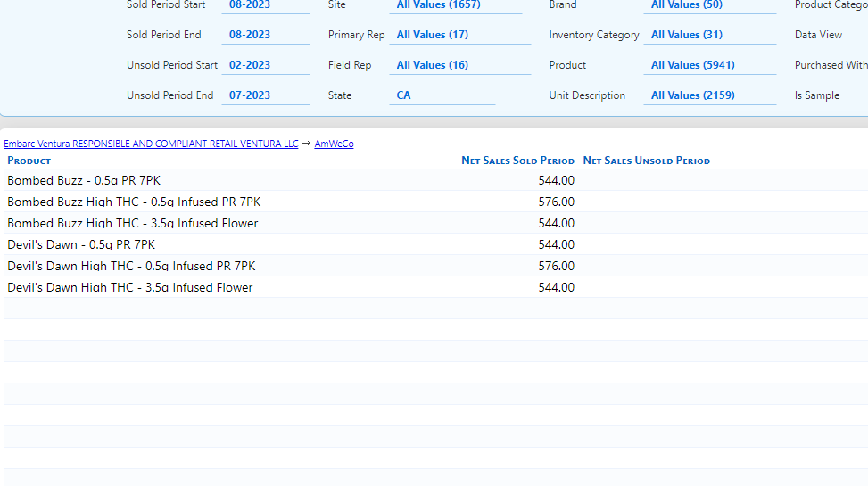Screen dimensions: 868x486
Task: Expand the Inventory Category filter dropdown
Action: (x=709, y=35)
